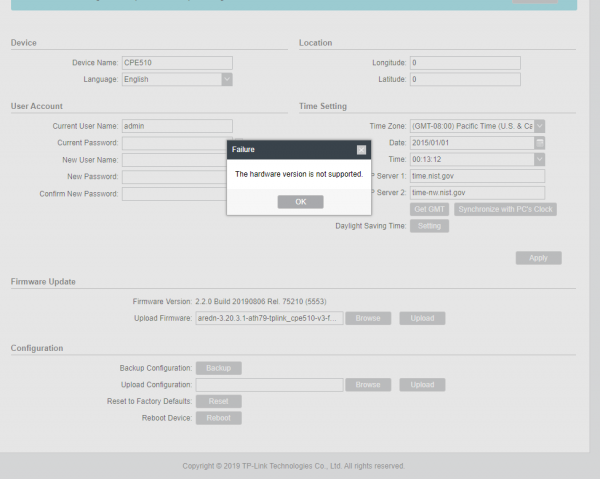Browse for firmware file
Viewport: 600px width, 479px height.
coord(368,318)
